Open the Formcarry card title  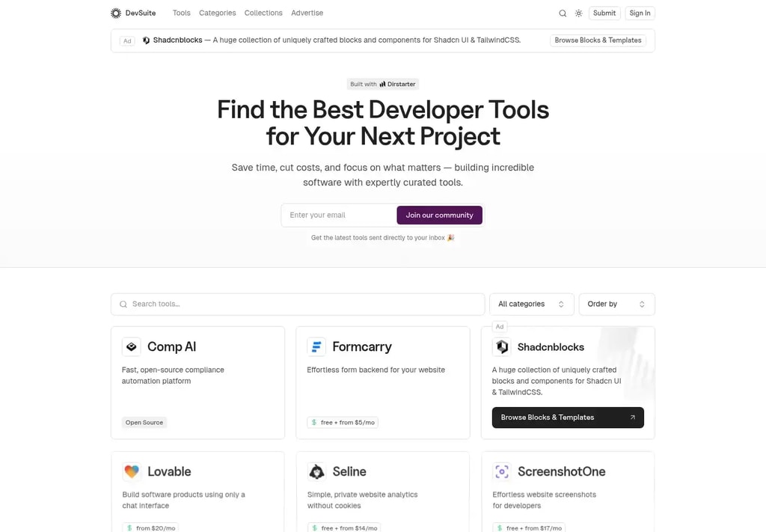(x=362, y=347)
